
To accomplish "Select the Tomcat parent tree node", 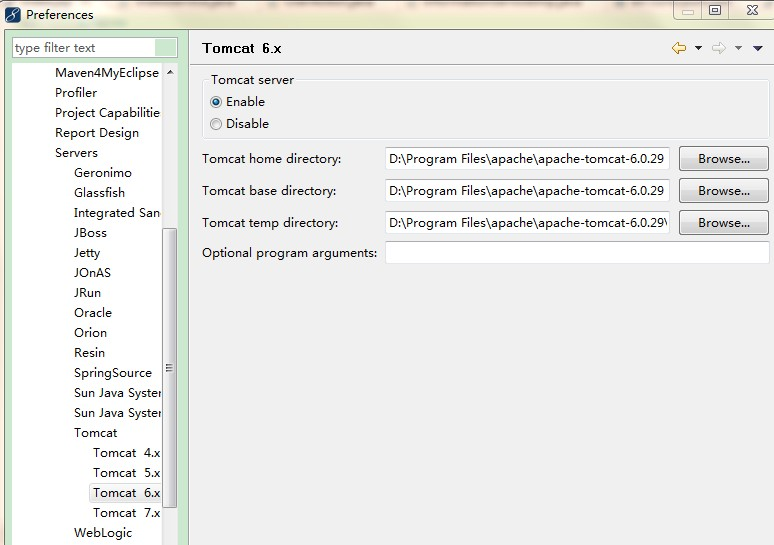I will (96, 433).
